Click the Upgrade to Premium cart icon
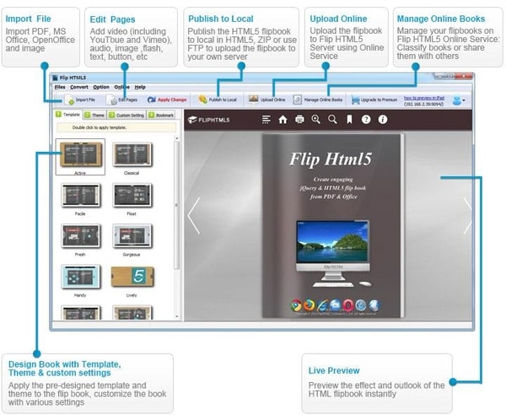Screen dimensions: 506x420 (x=355, y=100)
